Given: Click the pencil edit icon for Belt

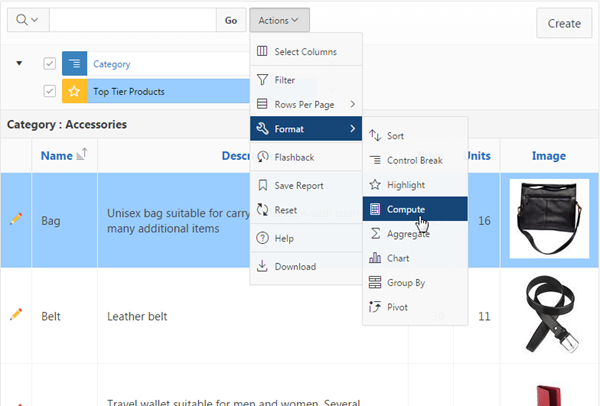Looking at the screenshot, I should 15,314.
